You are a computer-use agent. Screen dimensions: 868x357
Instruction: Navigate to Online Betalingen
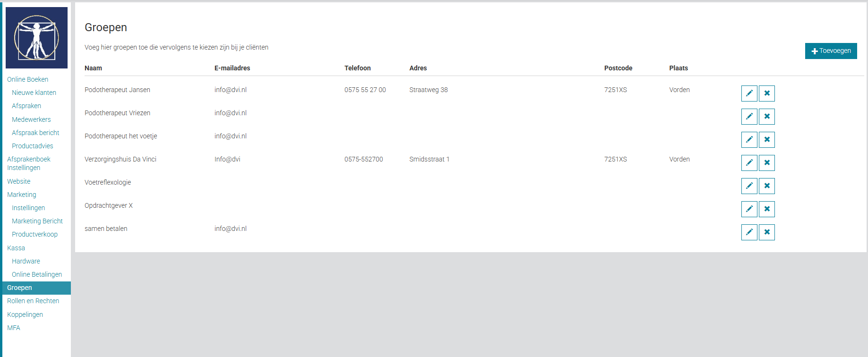[37, 274]
